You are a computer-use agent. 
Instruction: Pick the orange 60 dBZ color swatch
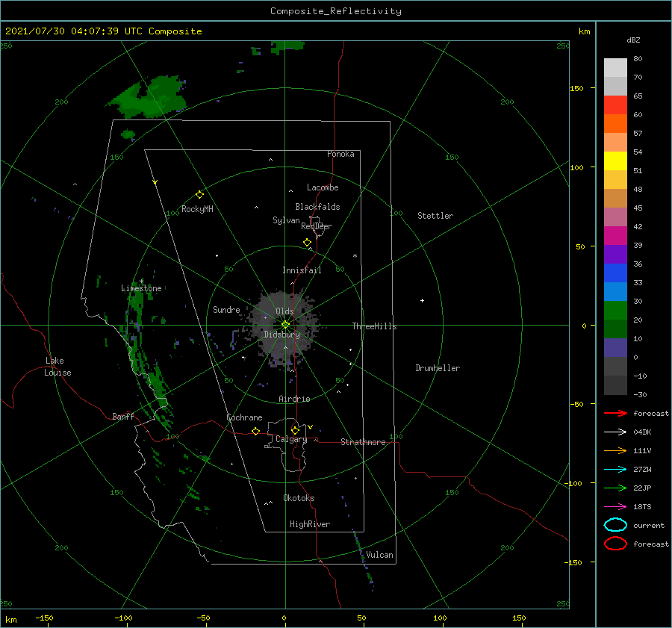tap(615, 123)
